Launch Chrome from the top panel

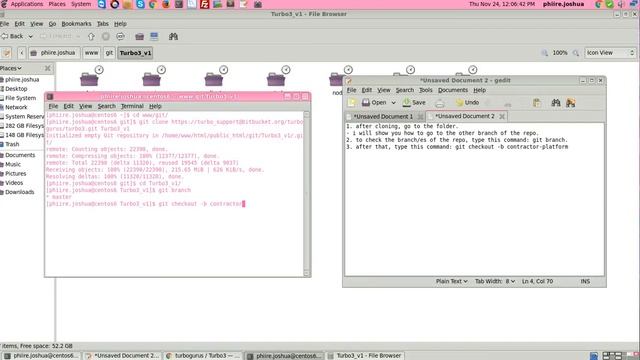153,4
